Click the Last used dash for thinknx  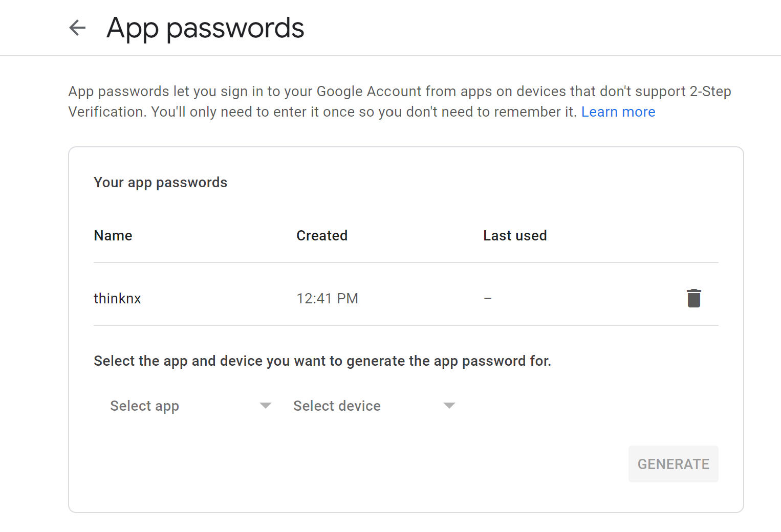[488, 298]
